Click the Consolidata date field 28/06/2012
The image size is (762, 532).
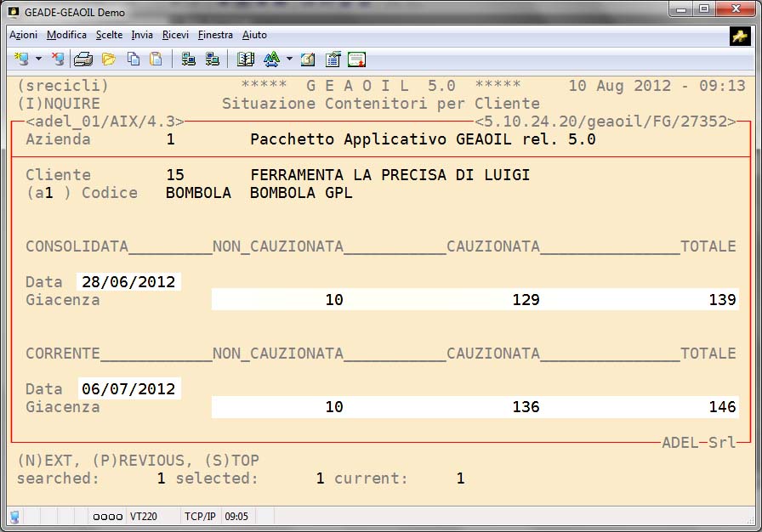pyautogui.click(x=128, y=282)
